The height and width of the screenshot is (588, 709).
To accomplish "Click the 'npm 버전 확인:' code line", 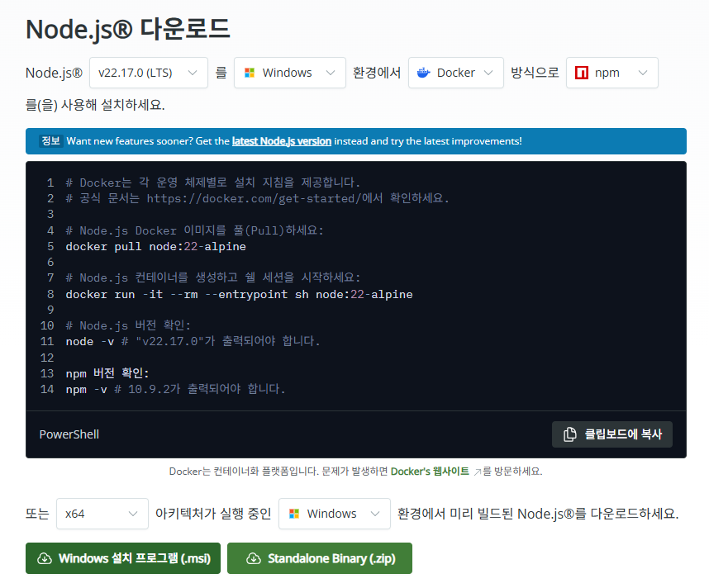I will coord(107,373).
